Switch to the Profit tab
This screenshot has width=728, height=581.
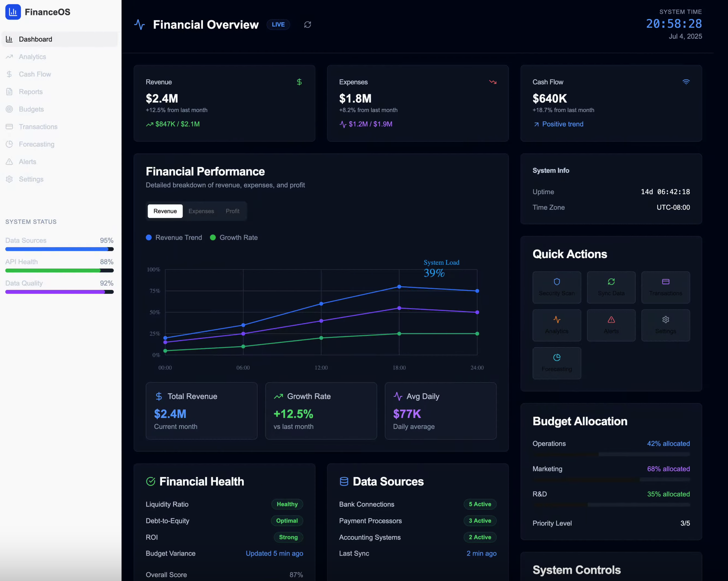point(232,211)
